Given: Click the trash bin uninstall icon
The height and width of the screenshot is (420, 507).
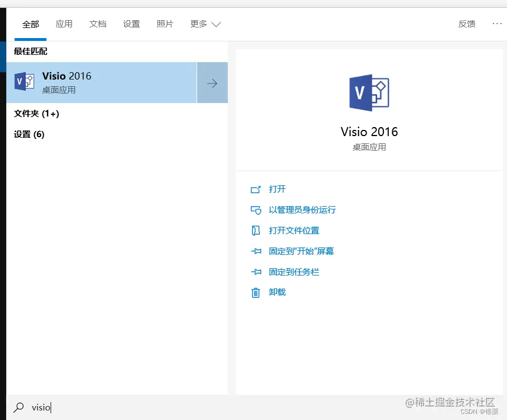Looking at the screenshot, I should tap(255, 292).
